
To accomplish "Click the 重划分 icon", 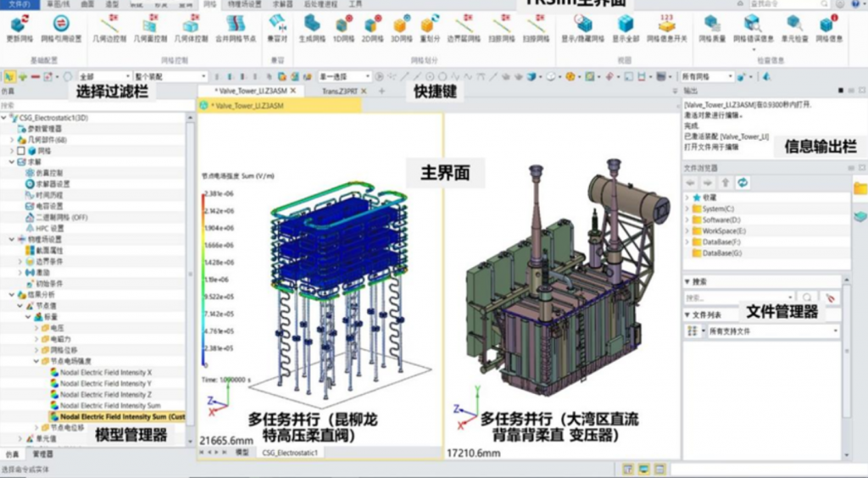I will pos(430,24).
